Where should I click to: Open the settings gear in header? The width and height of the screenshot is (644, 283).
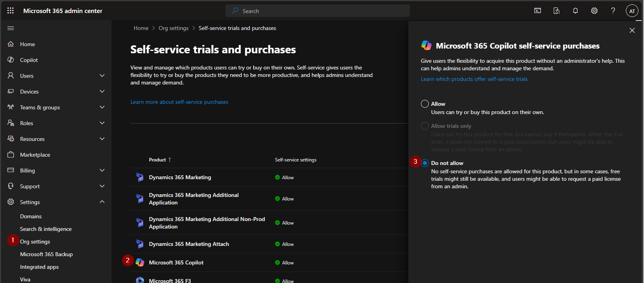[x=594, y=11]
